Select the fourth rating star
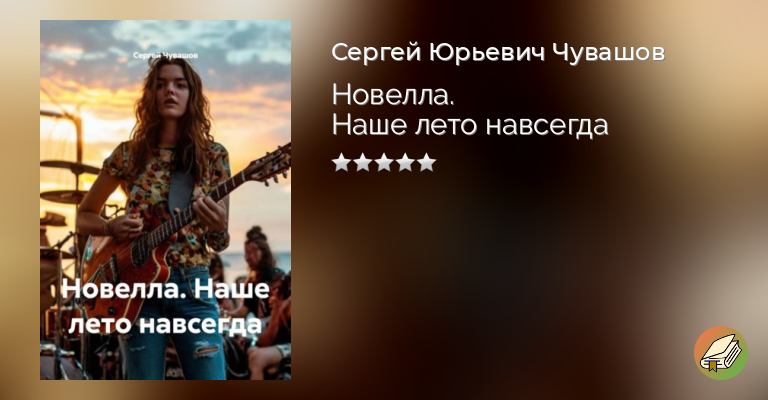This screenshot has height=400, width=768. (x=406, y=162)
